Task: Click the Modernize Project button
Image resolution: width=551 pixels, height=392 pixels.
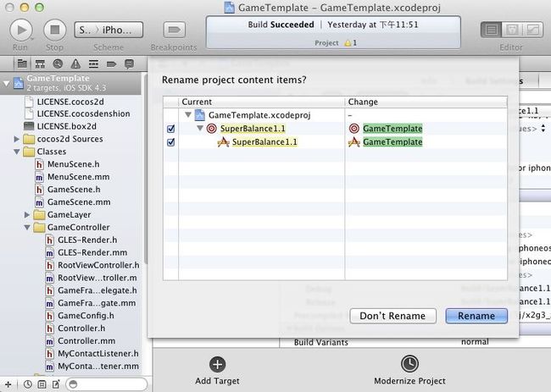Action: point(409,371)
